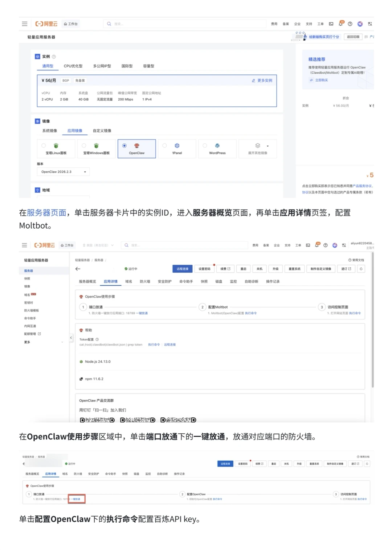Switch to the 自定义镜像 tab
The height and width of the screenshot is (551, 392).
click(x=102, y=131)
